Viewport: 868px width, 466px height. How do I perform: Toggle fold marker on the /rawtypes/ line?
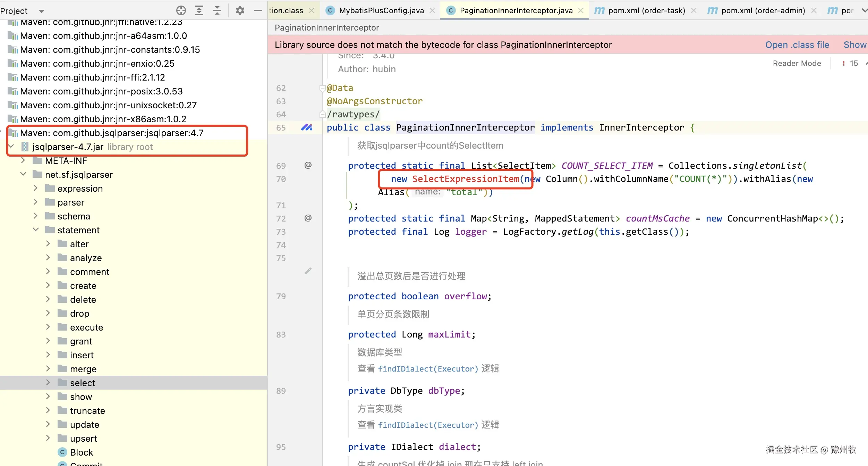click(x=322, y=114)
